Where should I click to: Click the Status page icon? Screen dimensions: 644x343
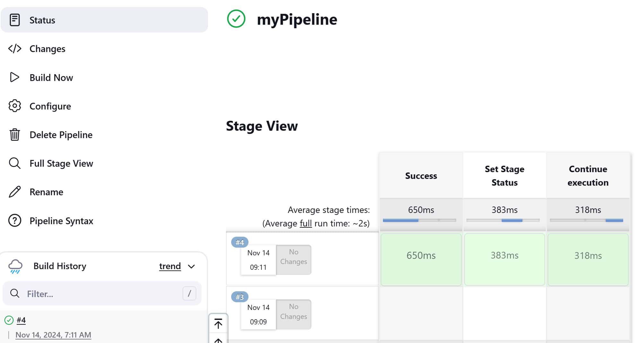(x=15, y=20)
